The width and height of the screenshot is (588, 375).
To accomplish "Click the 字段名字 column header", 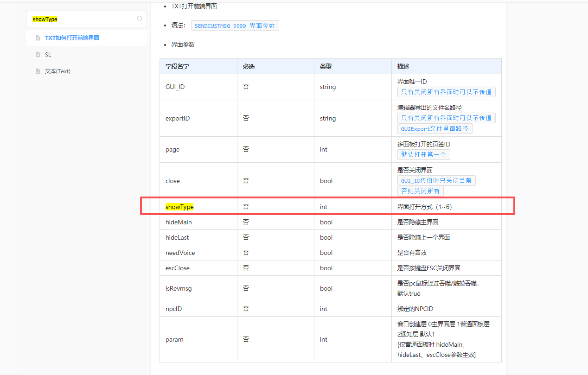I will (177, 66).
